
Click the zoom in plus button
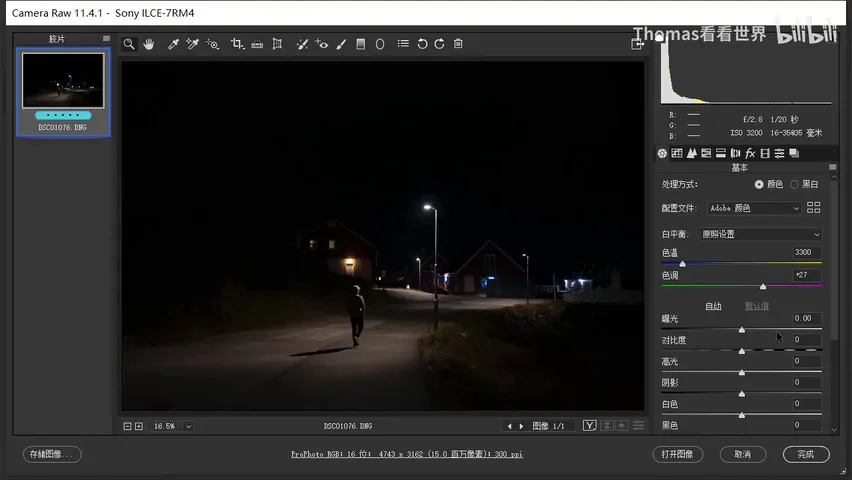click(139, 426)
